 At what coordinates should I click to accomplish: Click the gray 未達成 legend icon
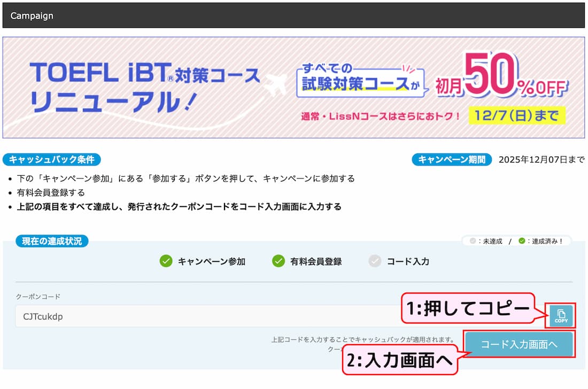point(472,241)
